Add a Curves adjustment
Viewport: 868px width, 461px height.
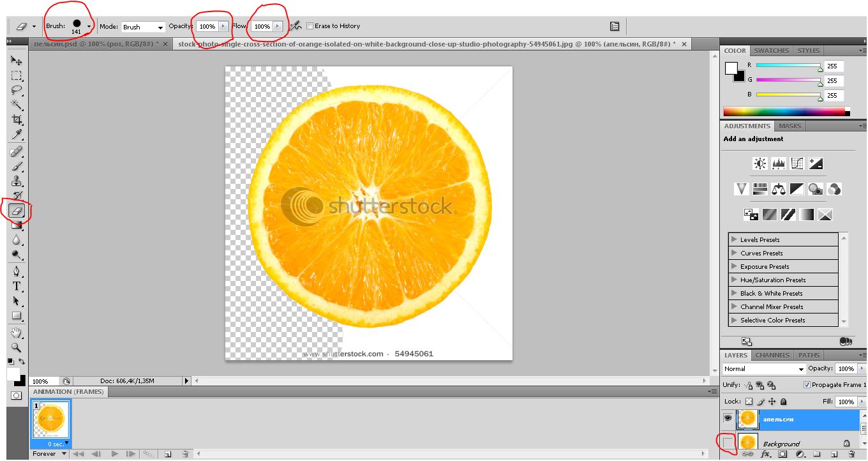(x=797, y=163)
